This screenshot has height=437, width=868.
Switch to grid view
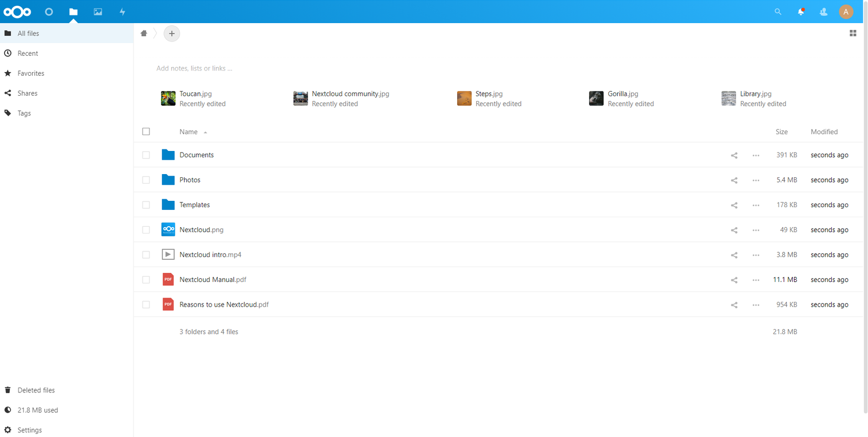click(x=853, y=33)
